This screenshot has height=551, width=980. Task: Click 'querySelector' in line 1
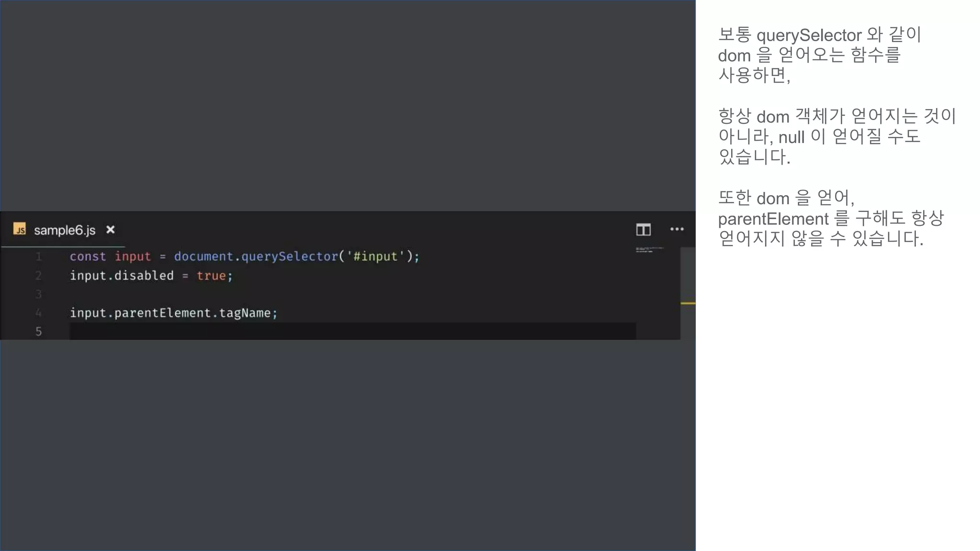click(x=290, y=256)
